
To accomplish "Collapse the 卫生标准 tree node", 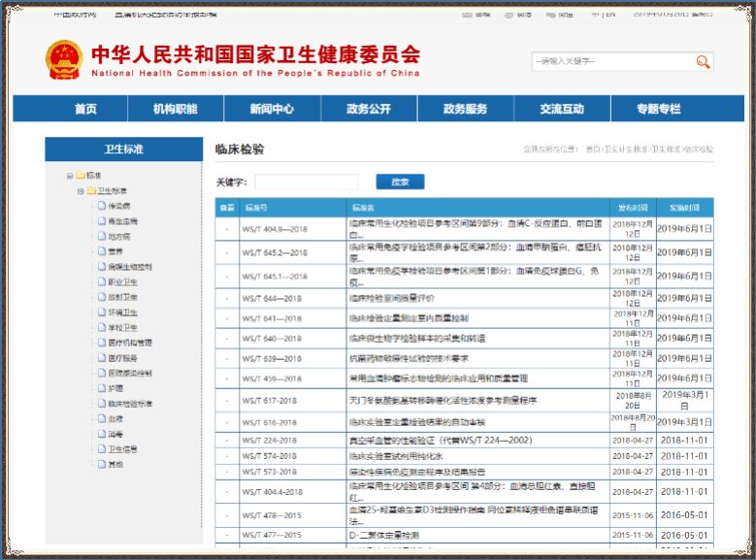I will coord(81,191).
